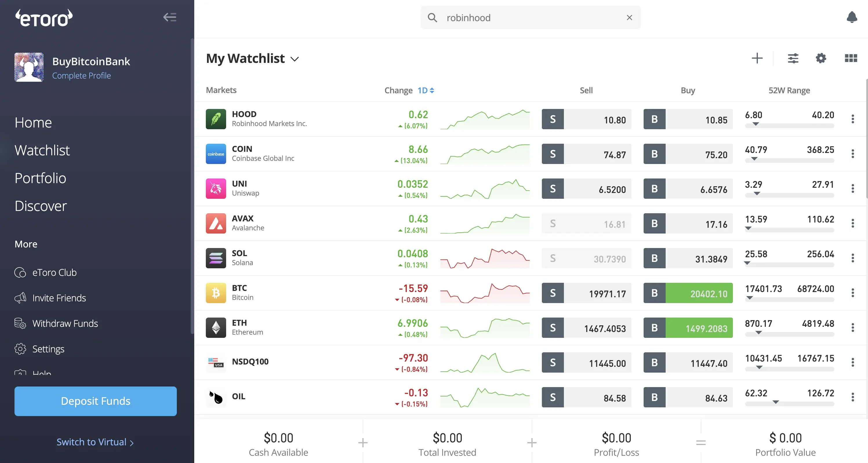The image size is (868, 463).
Task: Open the NSDQ100 flag icon
Action: tap(216, 363)
